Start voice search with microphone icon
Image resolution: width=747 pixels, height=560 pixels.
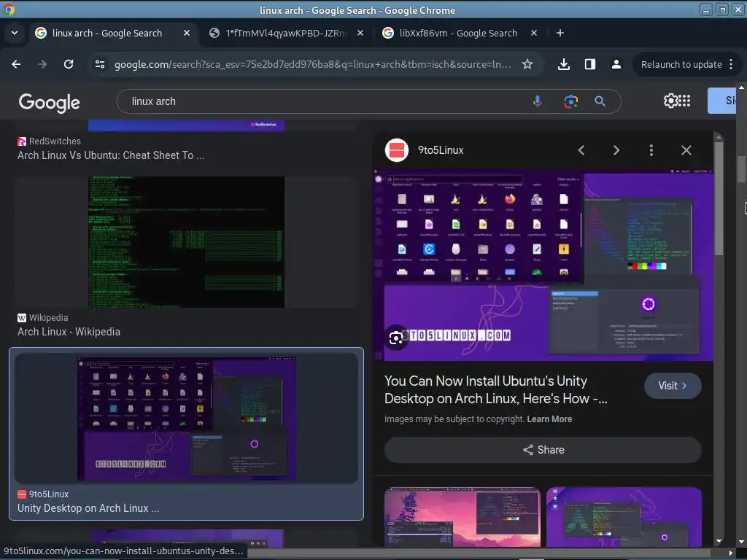click(x=538, y=101)
